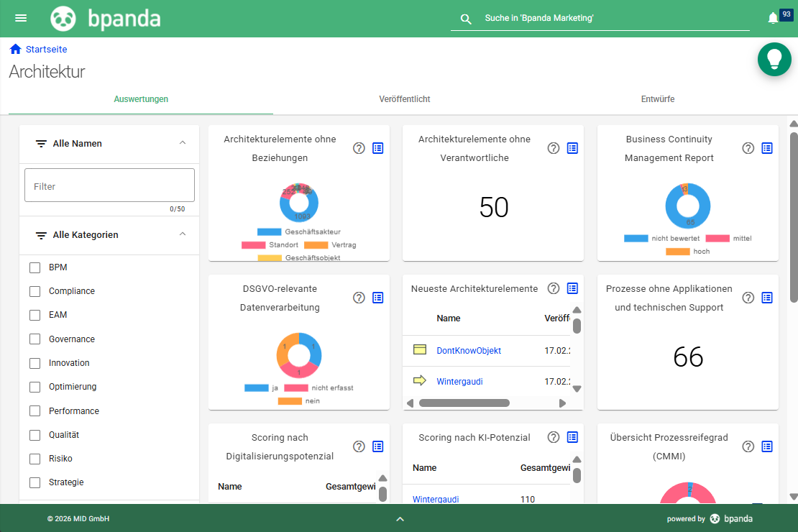Viewport: 798px width, 532px height.
Task: Open the notification bell with 93 alerts
Action: 773,17
